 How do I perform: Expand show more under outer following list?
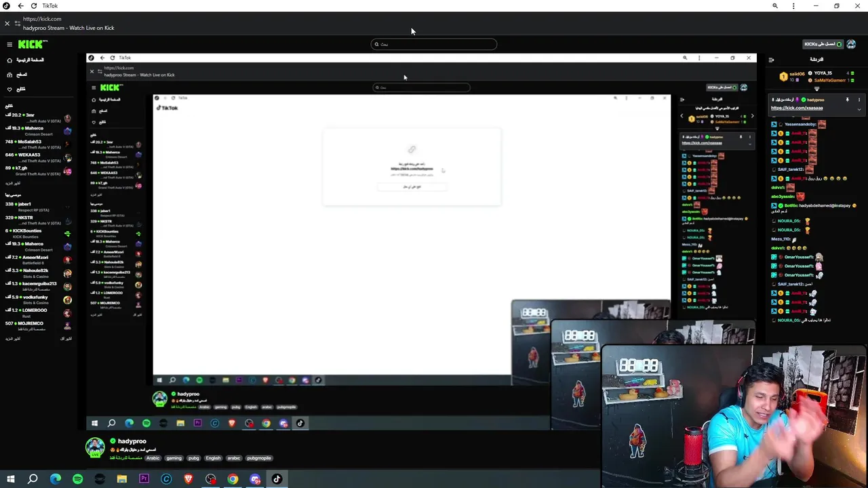(13, 184)
